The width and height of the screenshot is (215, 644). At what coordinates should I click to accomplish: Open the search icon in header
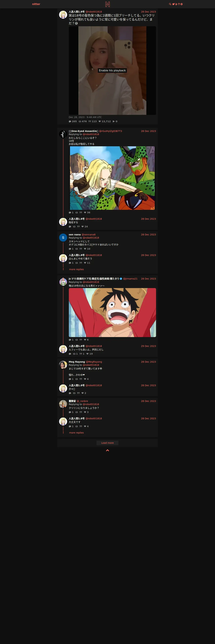click(x=170, y=4)
